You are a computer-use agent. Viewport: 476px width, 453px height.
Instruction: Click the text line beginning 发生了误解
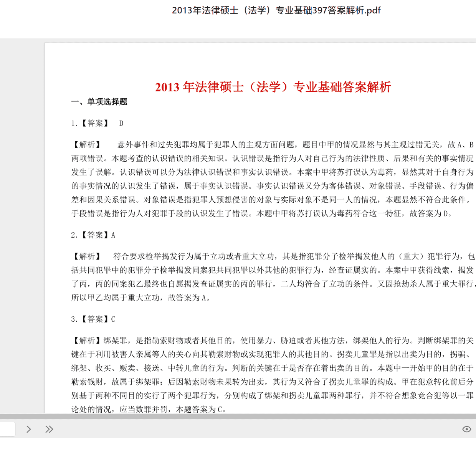point(273,172)
